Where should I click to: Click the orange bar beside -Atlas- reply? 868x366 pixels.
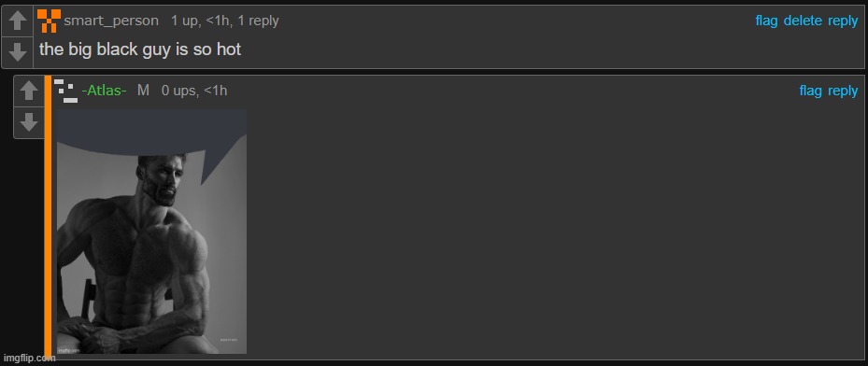click(x=49, y=218)
